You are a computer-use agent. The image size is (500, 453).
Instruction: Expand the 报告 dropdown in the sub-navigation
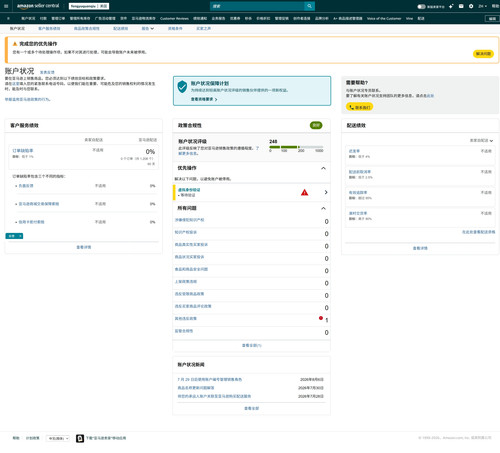tap(148, 28)
